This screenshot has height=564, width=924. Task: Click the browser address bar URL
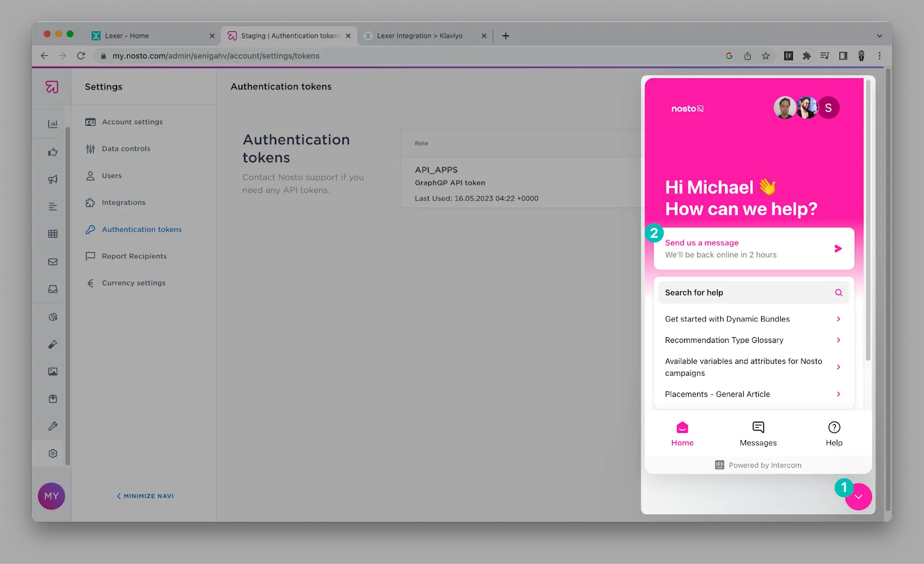(216, 56)
